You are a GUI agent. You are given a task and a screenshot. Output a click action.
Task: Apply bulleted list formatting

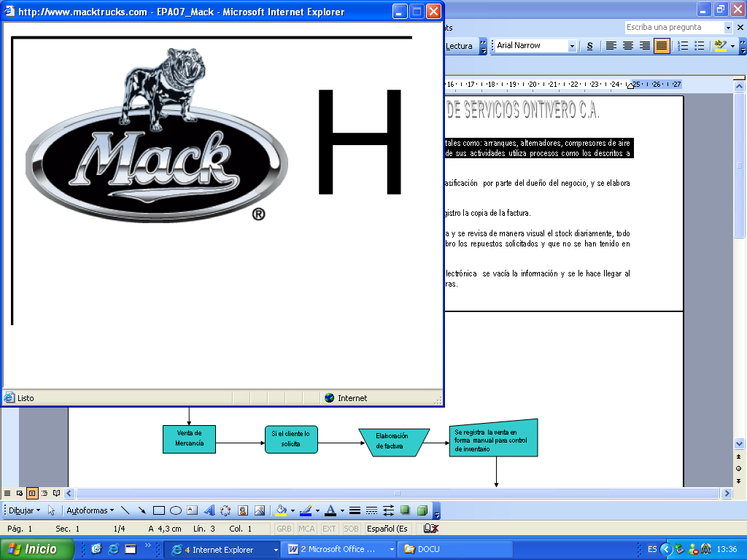click(x=700, y=46)
